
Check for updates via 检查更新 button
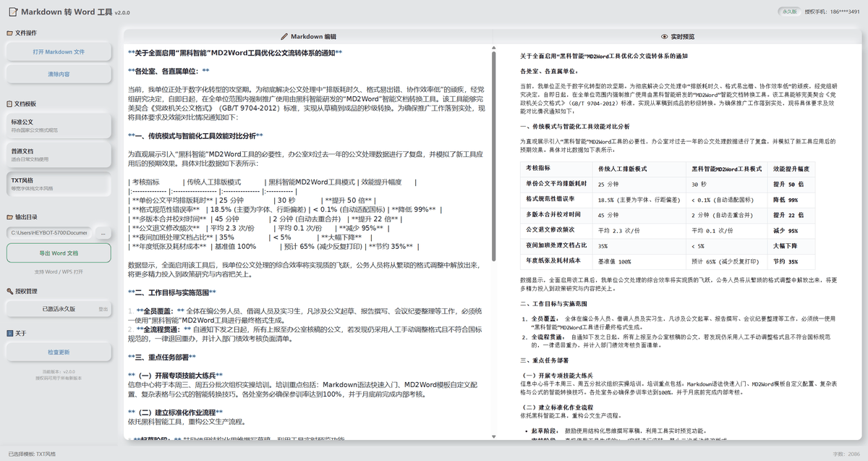[x=59, y=352]
